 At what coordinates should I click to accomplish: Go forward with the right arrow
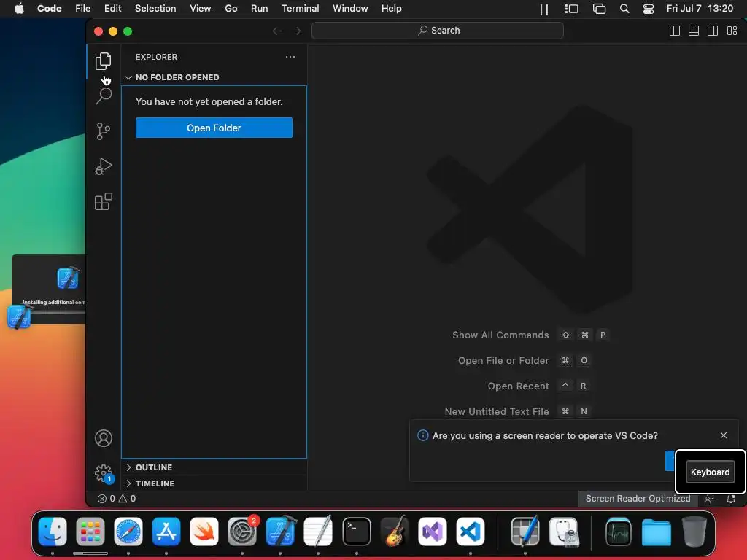click(x=296, y=31)
